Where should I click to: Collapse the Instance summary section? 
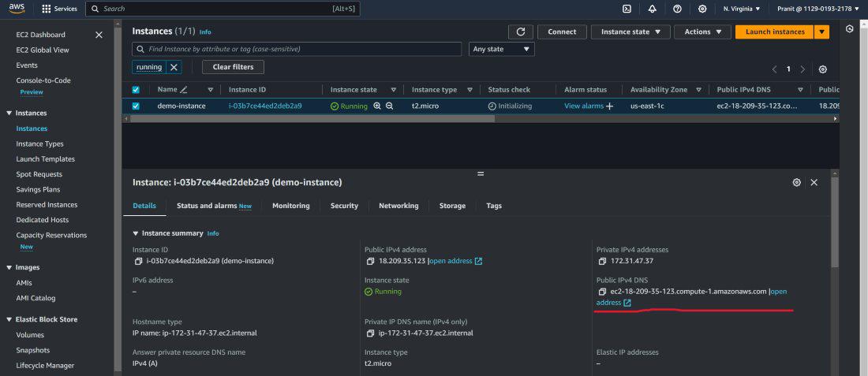136,233
